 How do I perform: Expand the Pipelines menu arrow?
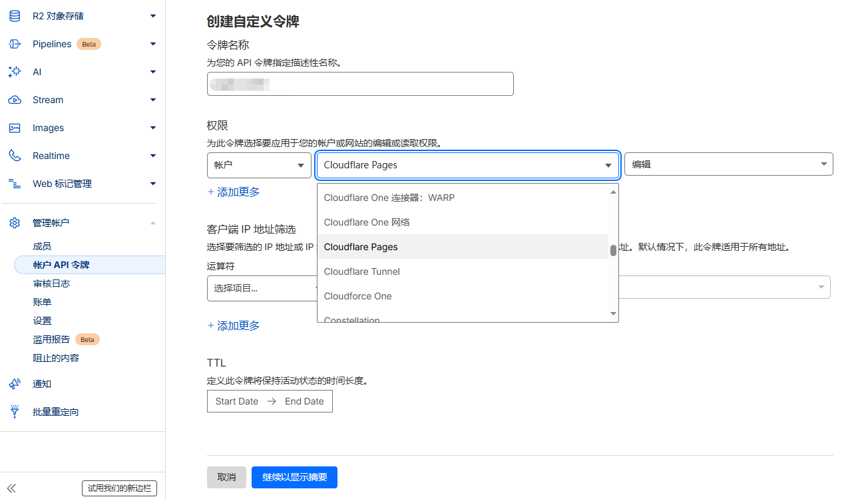click(x=153, y=44)
